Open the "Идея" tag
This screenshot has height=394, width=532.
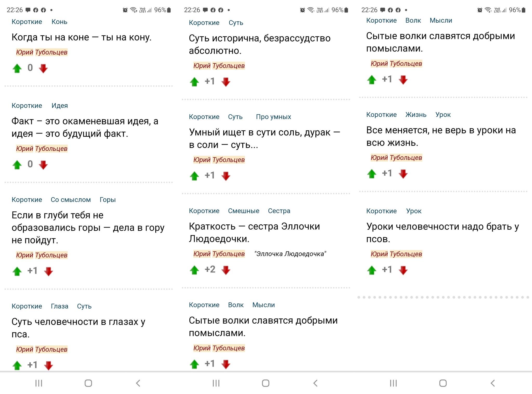click(x=59, y=106)
